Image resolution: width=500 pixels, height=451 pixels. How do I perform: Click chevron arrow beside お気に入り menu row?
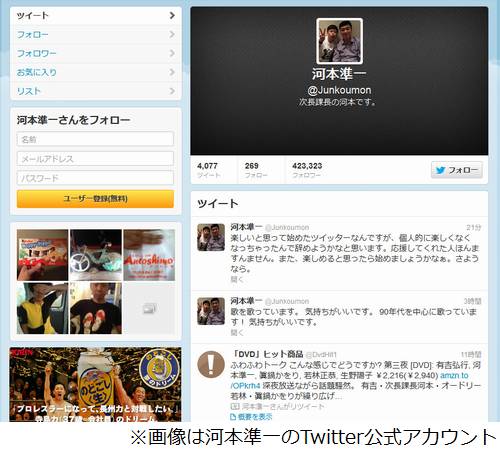click(172, 72)
